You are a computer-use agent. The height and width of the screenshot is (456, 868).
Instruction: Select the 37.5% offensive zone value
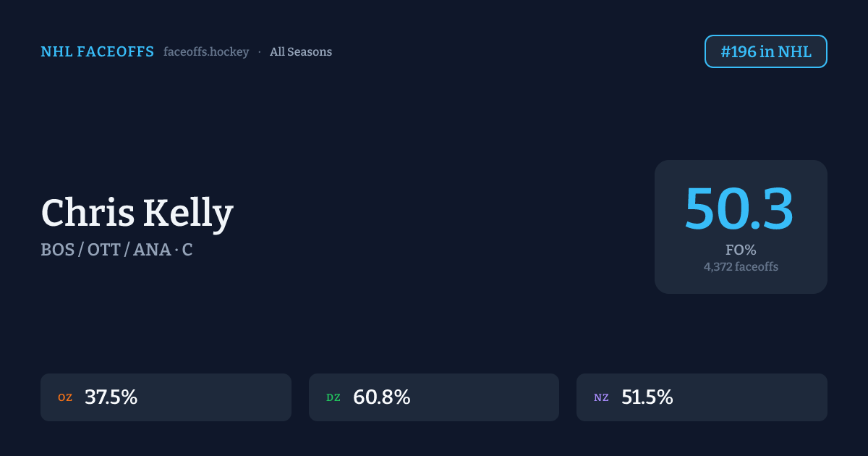111,397
